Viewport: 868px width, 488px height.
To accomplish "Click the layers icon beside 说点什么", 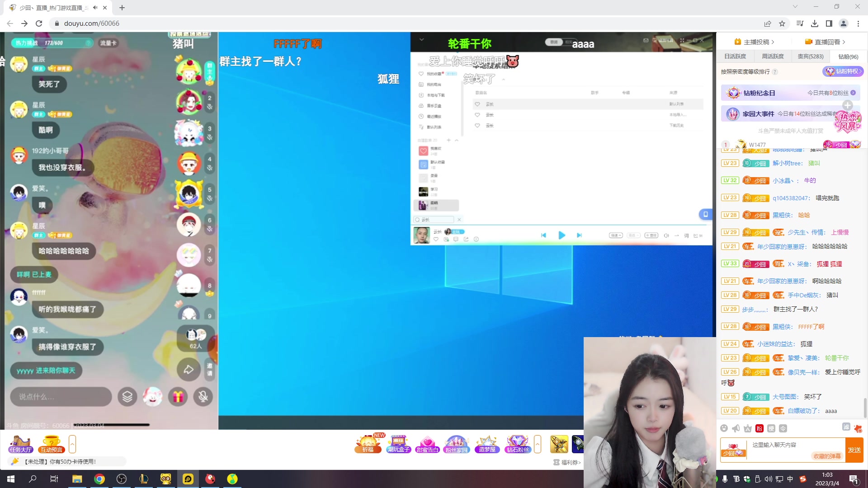I will click(x=127, y=397).
